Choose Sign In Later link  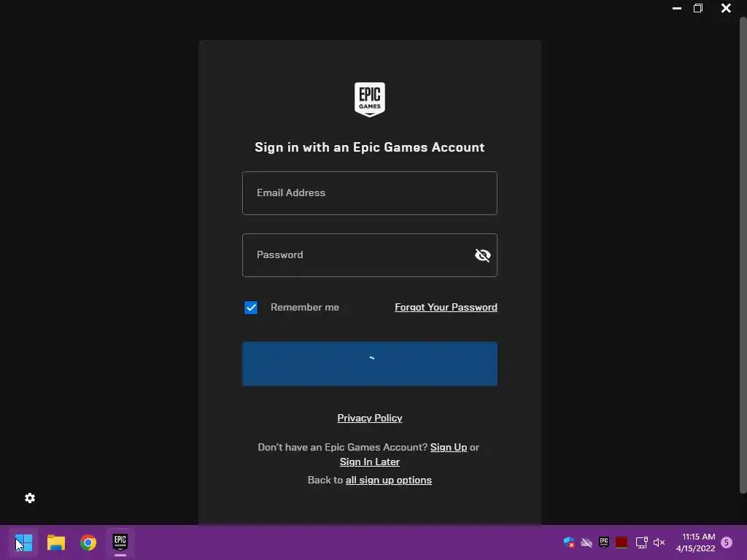(370, 462)
